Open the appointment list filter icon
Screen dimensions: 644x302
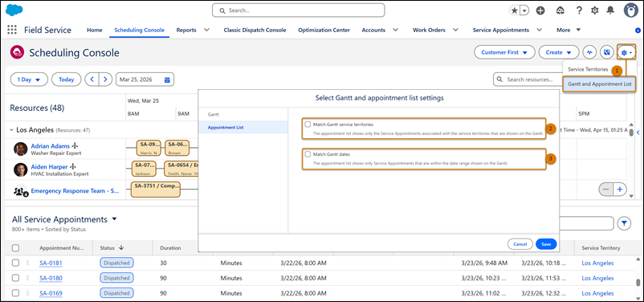pos(624,223)
